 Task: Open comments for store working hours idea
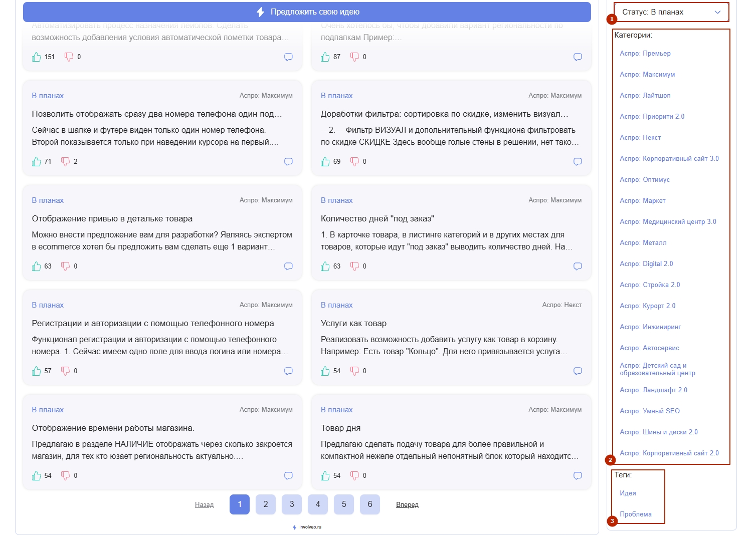click(x=288, y=475)
